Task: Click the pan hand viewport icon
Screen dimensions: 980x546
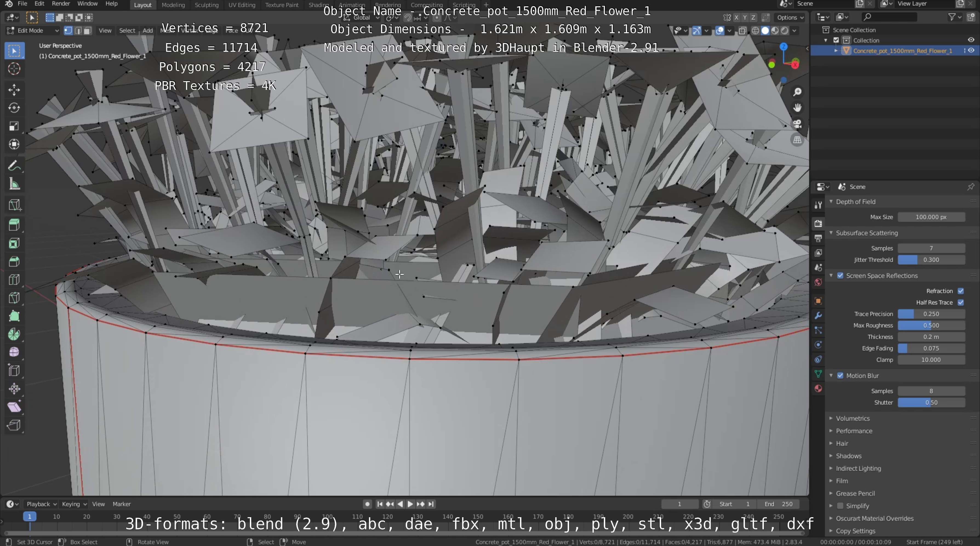Action: [x=797, y=108]
